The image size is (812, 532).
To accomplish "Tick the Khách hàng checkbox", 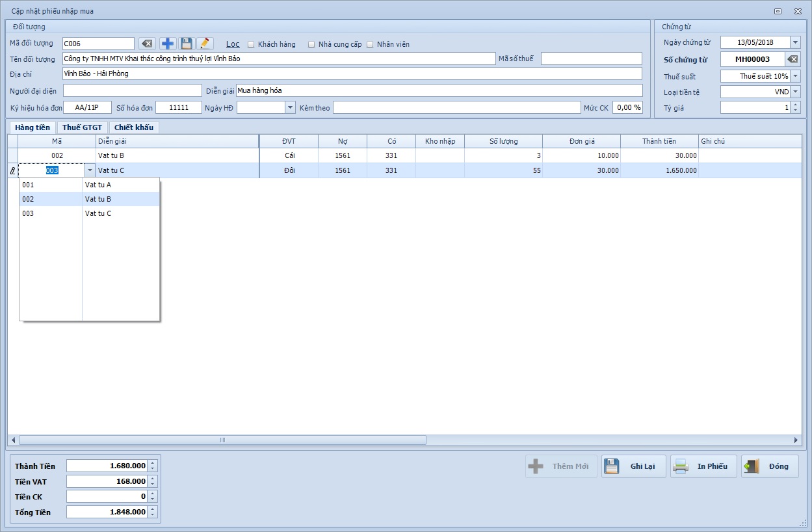I will (x=251, y=44).
